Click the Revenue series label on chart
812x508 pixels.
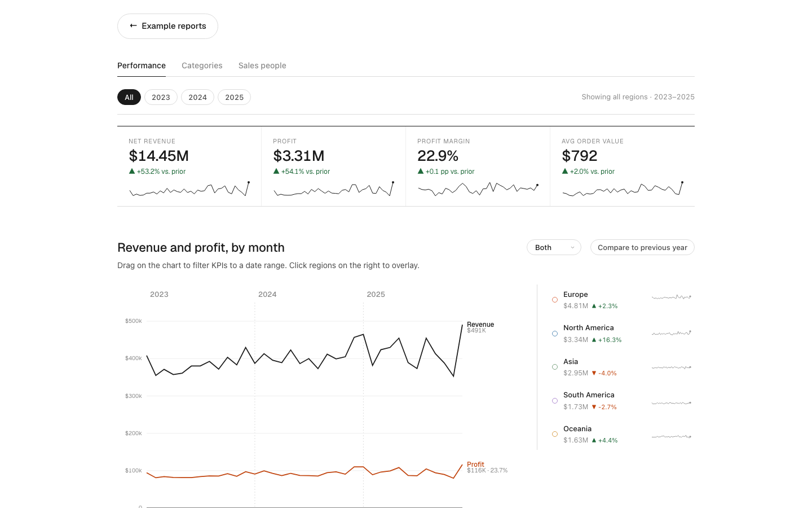click(x=480, y=324)
